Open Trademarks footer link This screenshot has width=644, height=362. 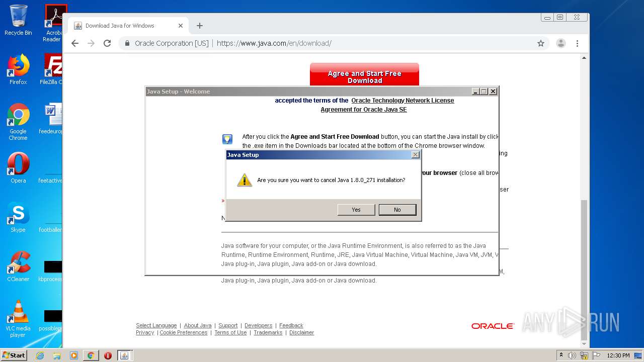(x=268, y=332)
